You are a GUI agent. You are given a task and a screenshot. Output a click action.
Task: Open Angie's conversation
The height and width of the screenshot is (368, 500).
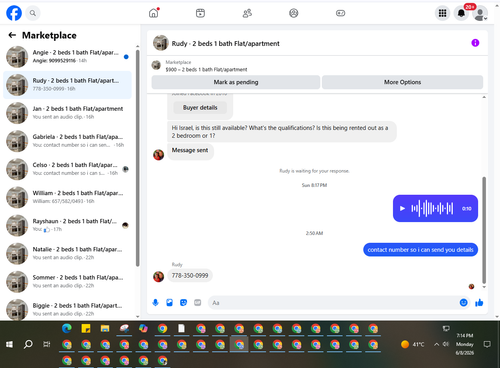click(67, 57)
